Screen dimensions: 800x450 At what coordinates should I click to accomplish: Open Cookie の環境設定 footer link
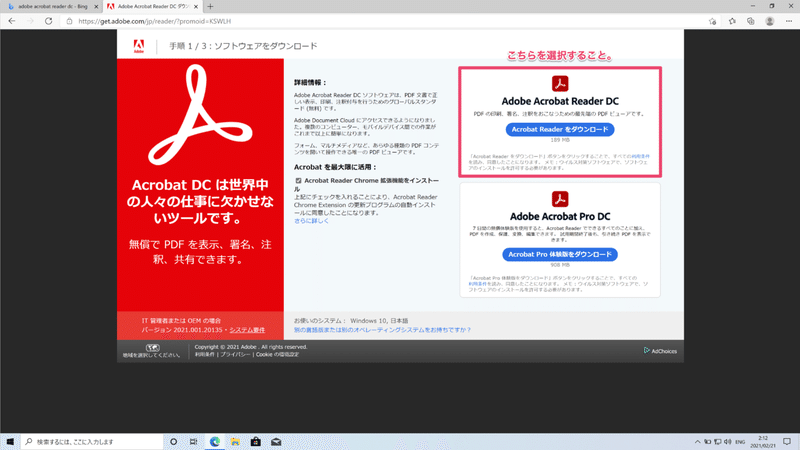(x=277, y=354)
